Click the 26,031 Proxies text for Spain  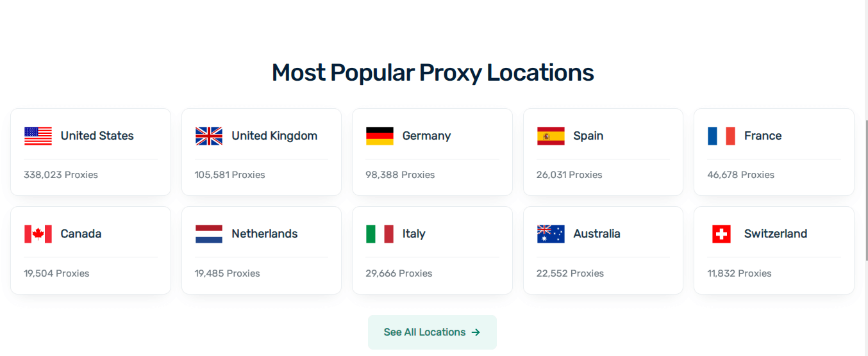pyautogui.click(x=569, y=175)
